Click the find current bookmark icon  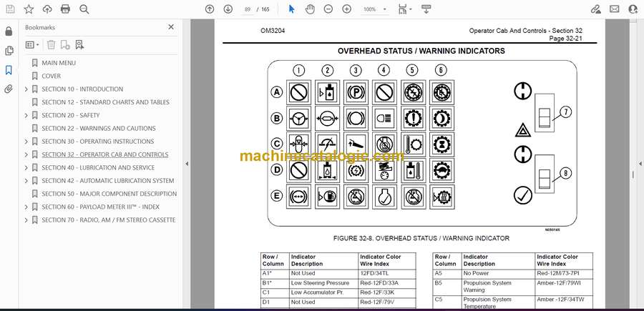(x=79, y=45)
